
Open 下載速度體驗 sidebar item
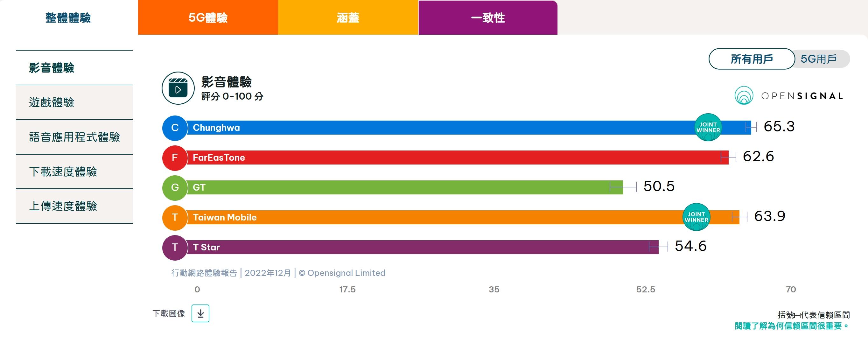coord(74,171)
